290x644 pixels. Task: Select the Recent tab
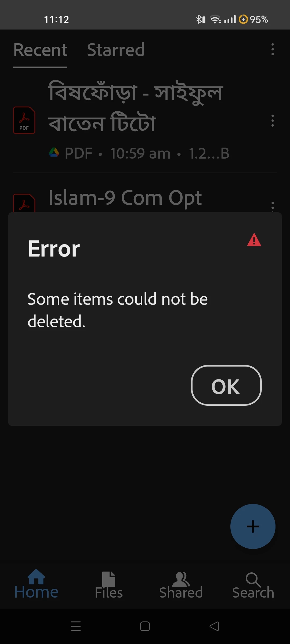point(40,50)
